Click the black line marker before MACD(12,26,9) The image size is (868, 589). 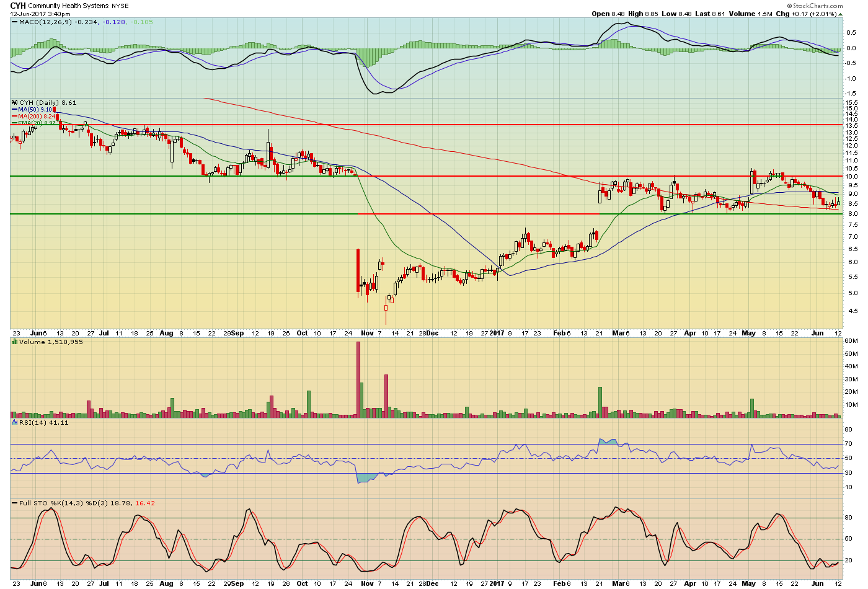14,22
